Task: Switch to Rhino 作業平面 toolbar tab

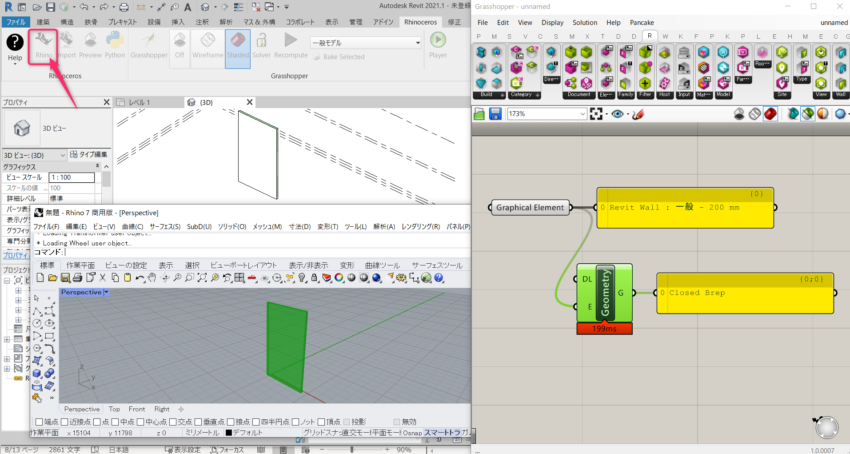Action: 80,265
